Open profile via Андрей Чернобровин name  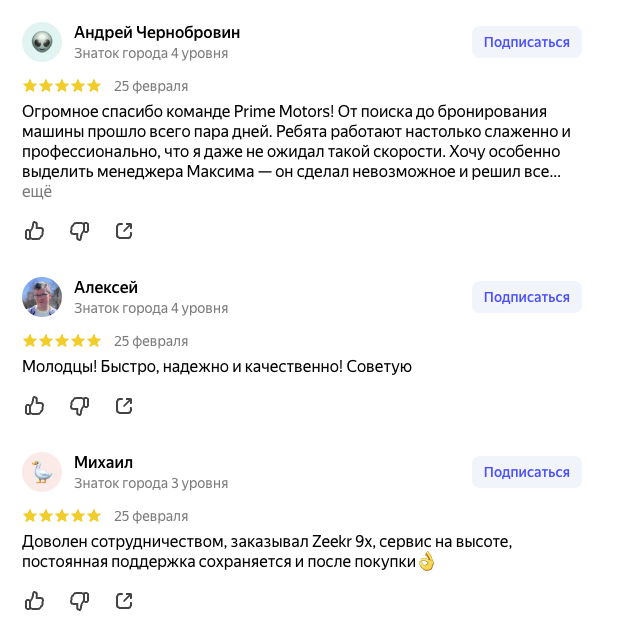tap(157, 33)
